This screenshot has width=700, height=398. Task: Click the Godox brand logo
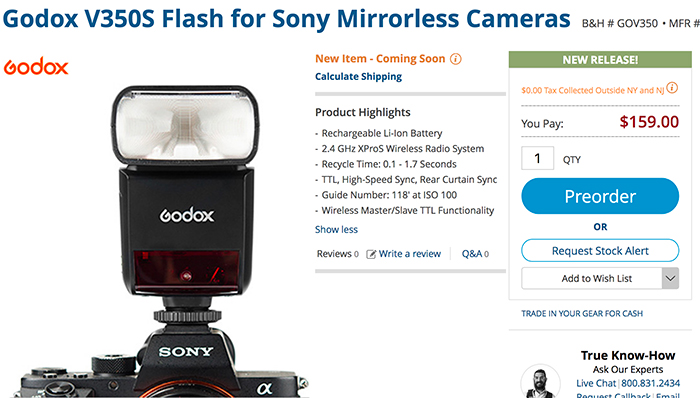[36, 66]
